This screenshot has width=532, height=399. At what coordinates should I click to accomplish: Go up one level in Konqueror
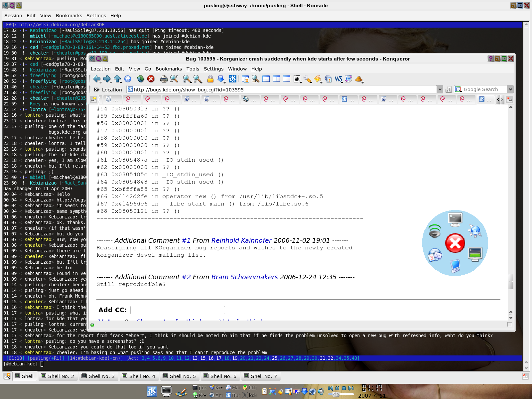click(x=117, y=79)
